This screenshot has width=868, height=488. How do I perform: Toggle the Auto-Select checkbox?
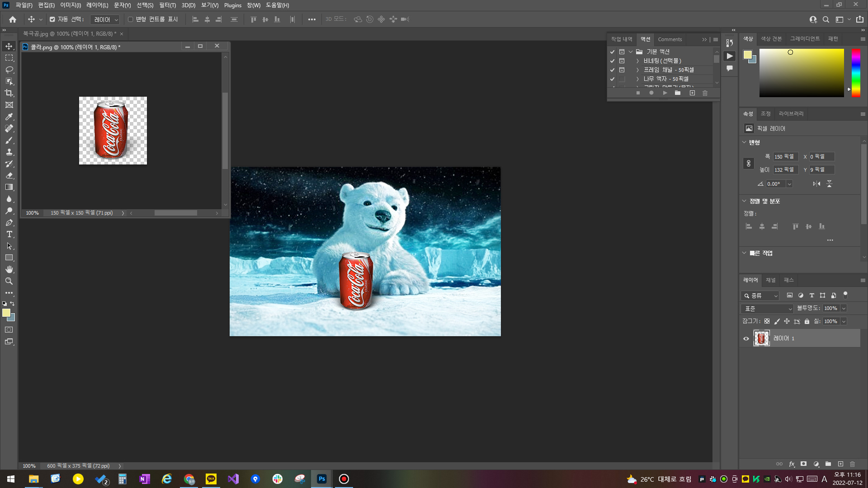point(52,19)
